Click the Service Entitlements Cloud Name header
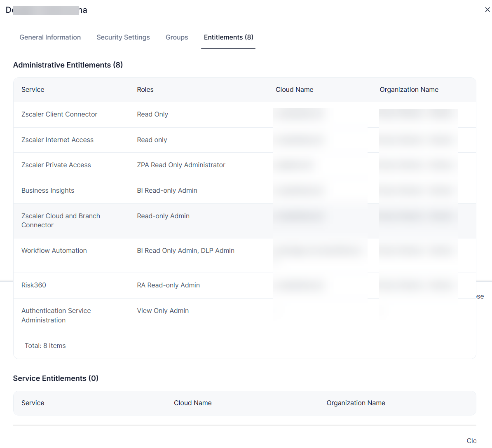This screenshot has height=448, width=492. [193, 403]
